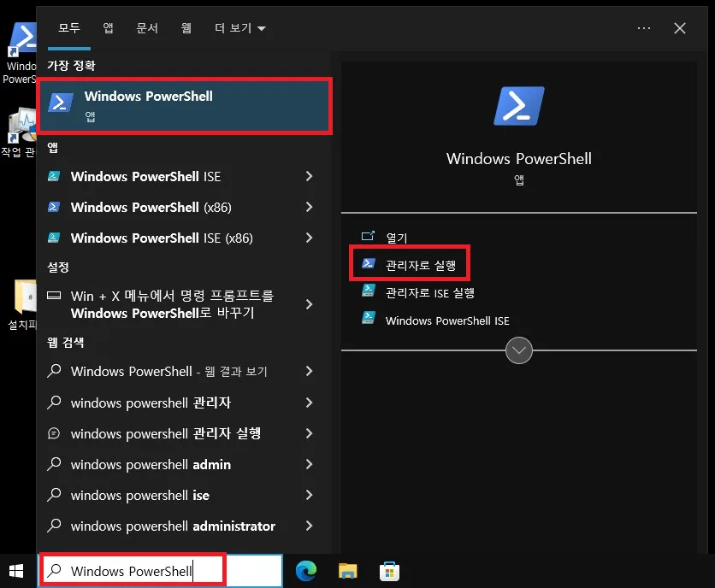The image size is (715, 588).
Task: Open the Windows PowerShell ISE (x86) result
Action: 162,238
